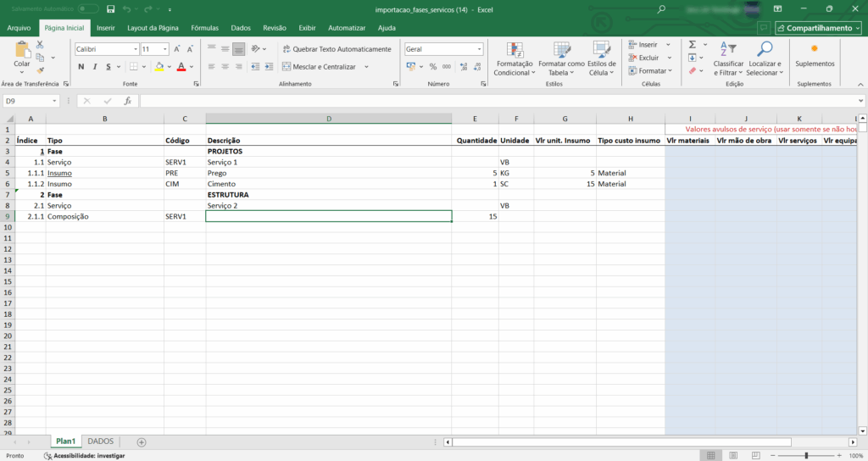This screenshot has height=461, width=868.
Task: Click the Save disk icon
Action: click(110, 8)
